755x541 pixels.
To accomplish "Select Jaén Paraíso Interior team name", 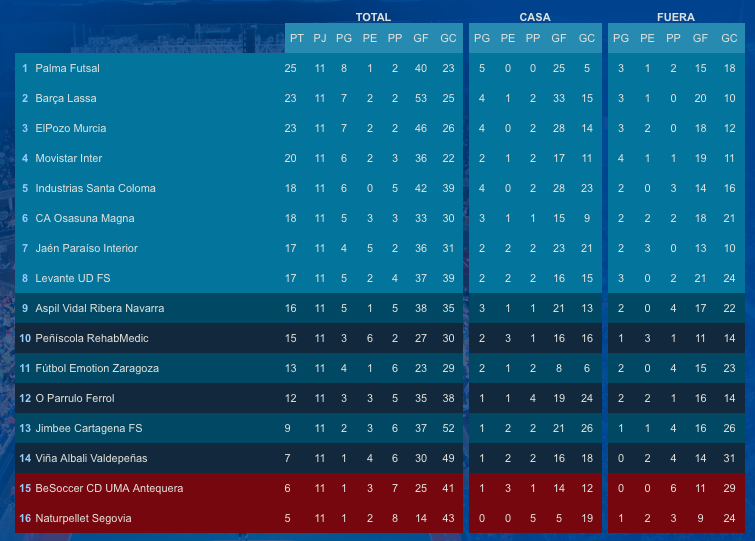I will pos(86,248).
